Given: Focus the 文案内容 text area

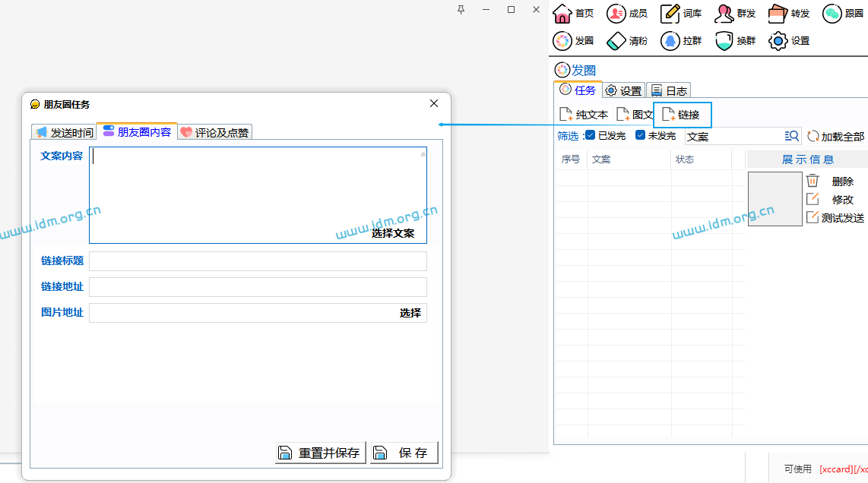Looking at the screenshot, I should point(258,194).
